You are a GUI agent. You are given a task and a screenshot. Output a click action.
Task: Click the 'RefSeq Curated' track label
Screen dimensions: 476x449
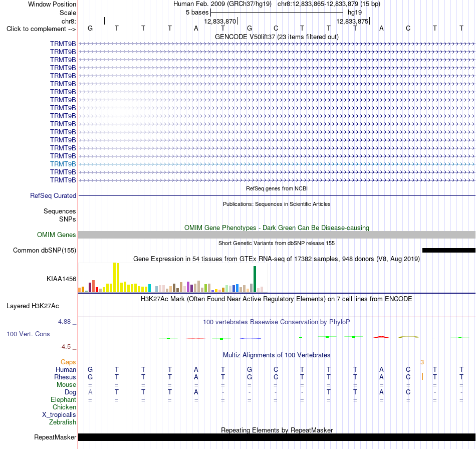[x=53, y=195]
